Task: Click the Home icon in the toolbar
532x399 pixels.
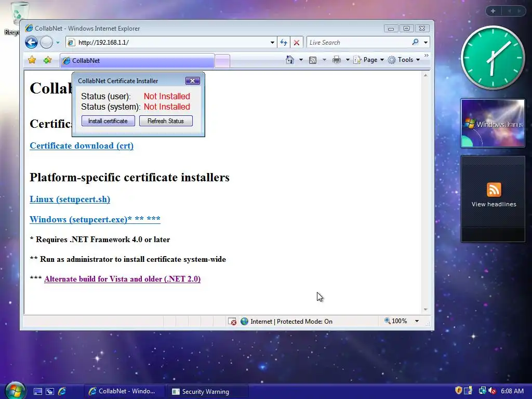Action: pos(290,60)
